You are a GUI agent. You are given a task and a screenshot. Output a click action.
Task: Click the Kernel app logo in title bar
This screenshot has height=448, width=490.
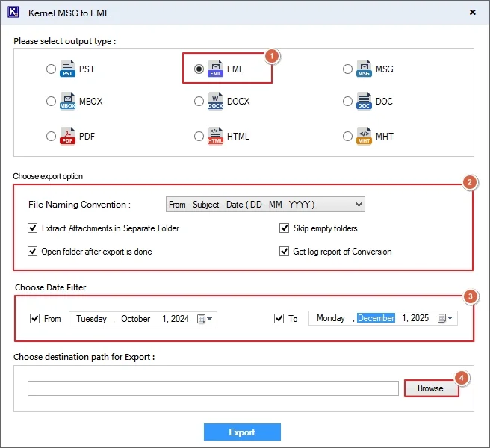click(x=13, y=12)
